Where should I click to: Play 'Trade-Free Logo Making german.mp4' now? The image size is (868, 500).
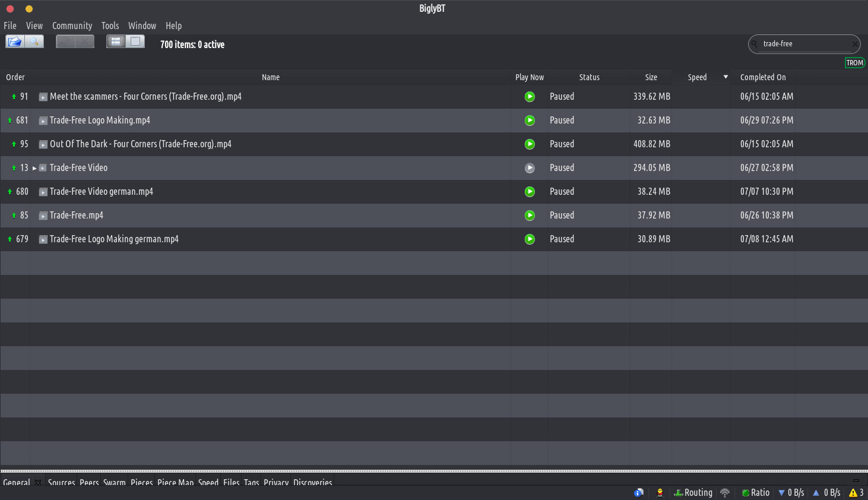(530, 239)
